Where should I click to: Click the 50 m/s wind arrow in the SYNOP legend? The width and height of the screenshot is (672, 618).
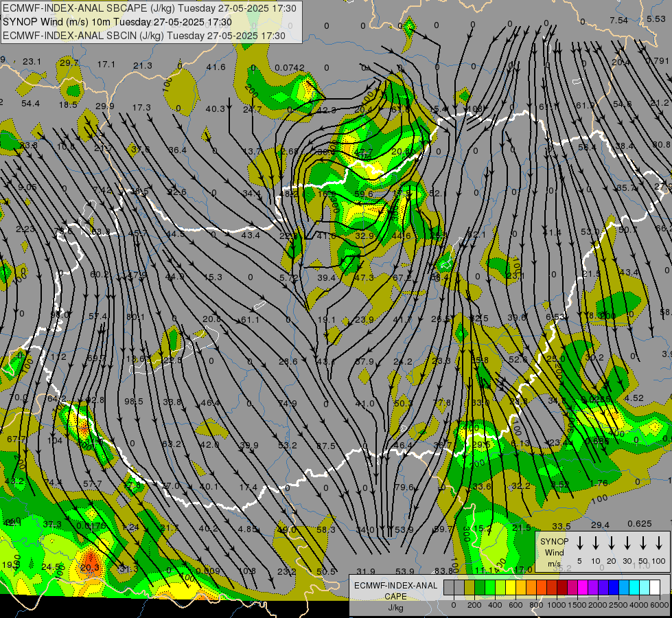click(643, 543)
